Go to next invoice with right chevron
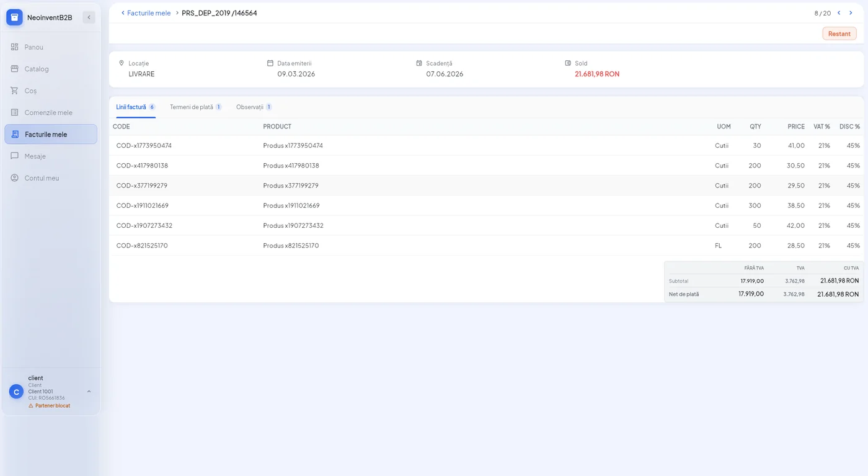This screenshot has width=868, height=476. tap(851, 13)
